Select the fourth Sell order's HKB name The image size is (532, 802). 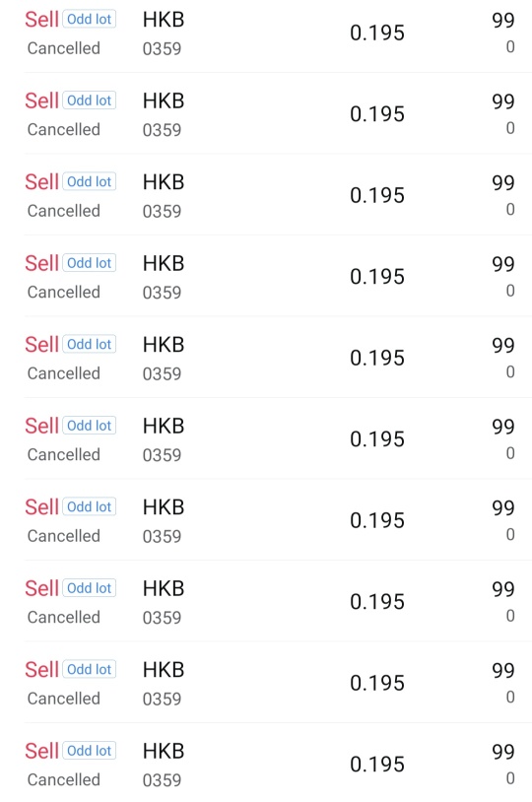click(x=164, y=263)
